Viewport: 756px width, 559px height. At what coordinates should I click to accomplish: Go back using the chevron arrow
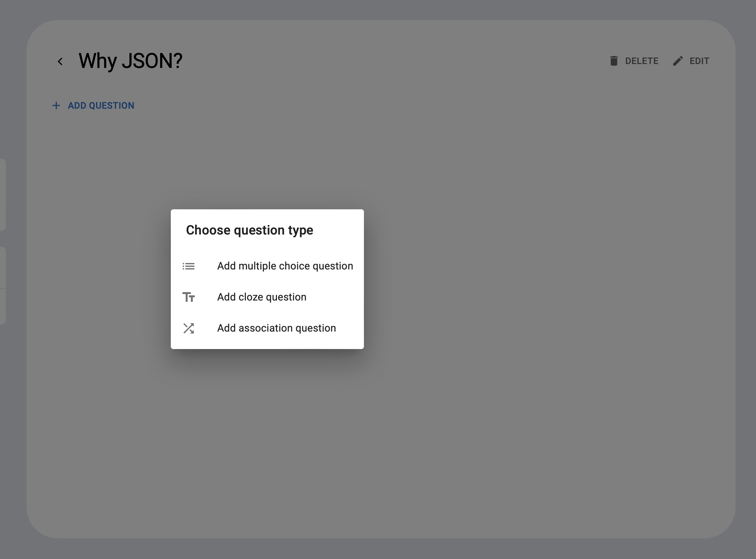[60, 61]
